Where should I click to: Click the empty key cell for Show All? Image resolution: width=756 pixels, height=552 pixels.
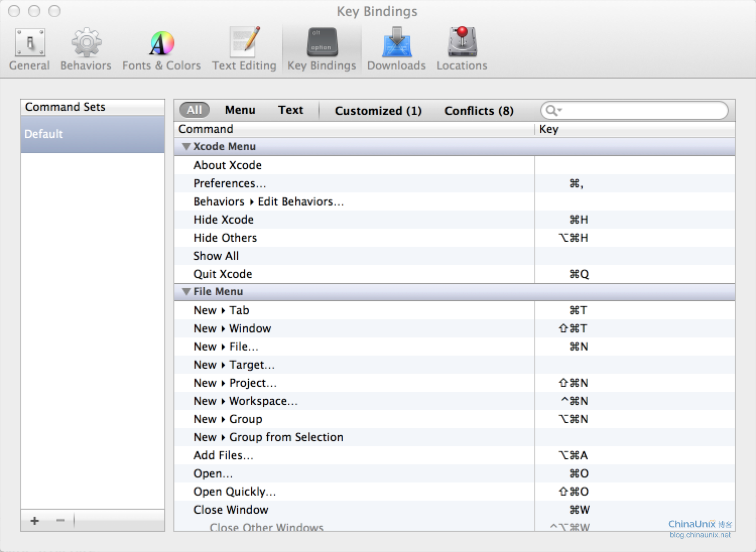pyautogui.click(x=635, y=256)
